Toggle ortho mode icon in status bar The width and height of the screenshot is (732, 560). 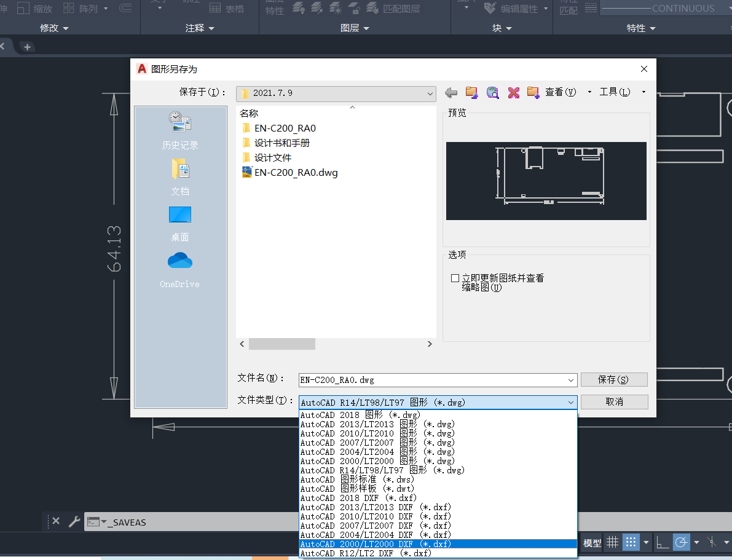point(663,542)
